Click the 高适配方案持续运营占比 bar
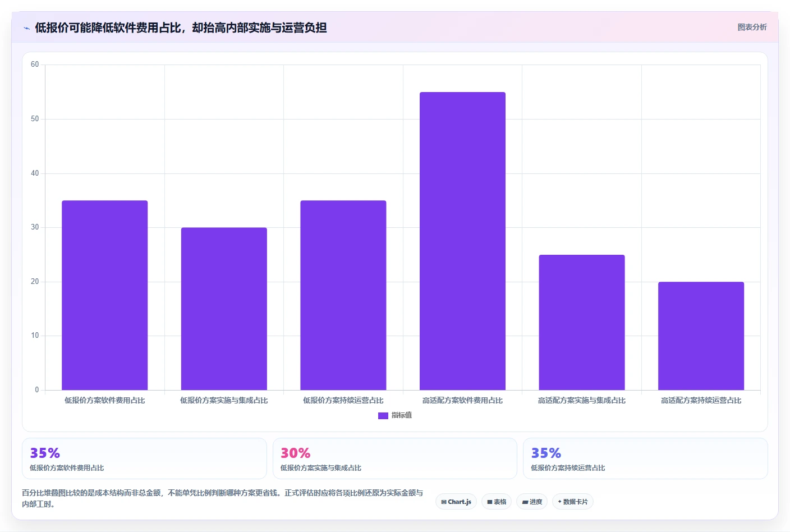 (701, 336)
